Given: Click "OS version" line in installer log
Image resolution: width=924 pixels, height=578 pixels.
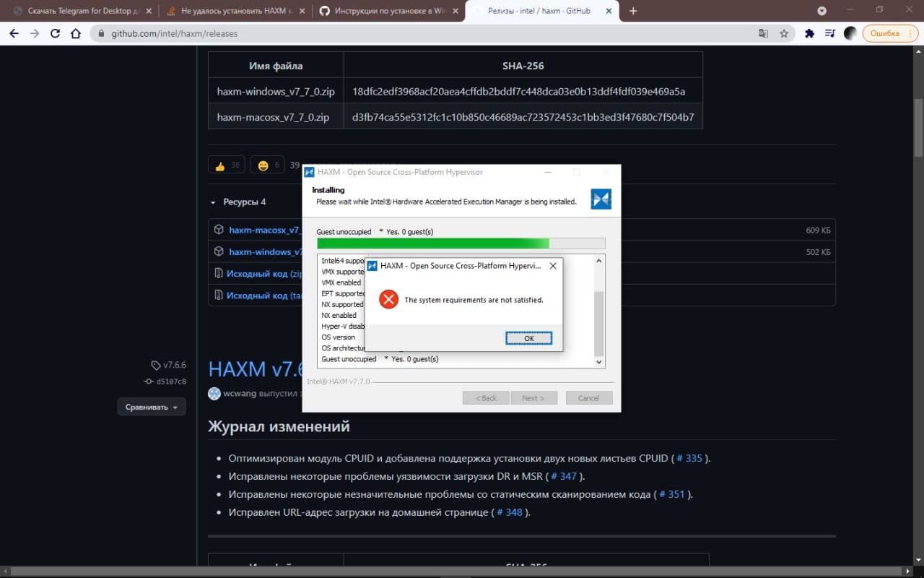Looking at the screenshot, I should point(339,337).
